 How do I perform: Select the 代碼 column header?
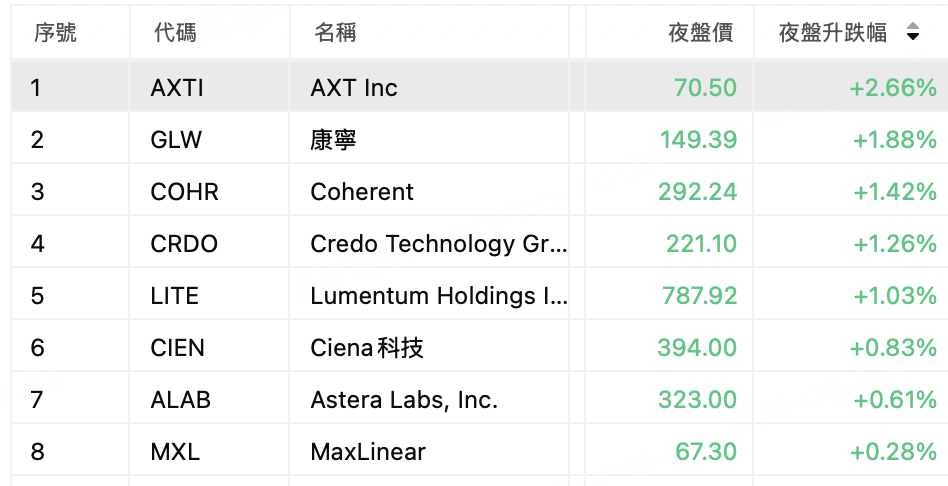pos(175,33)
